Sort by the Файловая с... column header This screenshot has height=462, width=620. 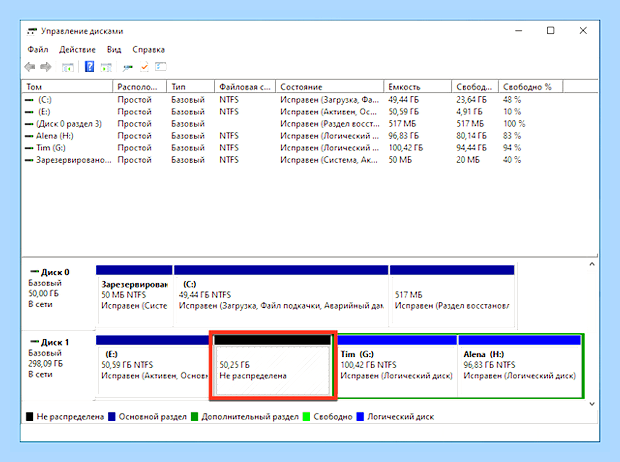(x=245, y=87)
